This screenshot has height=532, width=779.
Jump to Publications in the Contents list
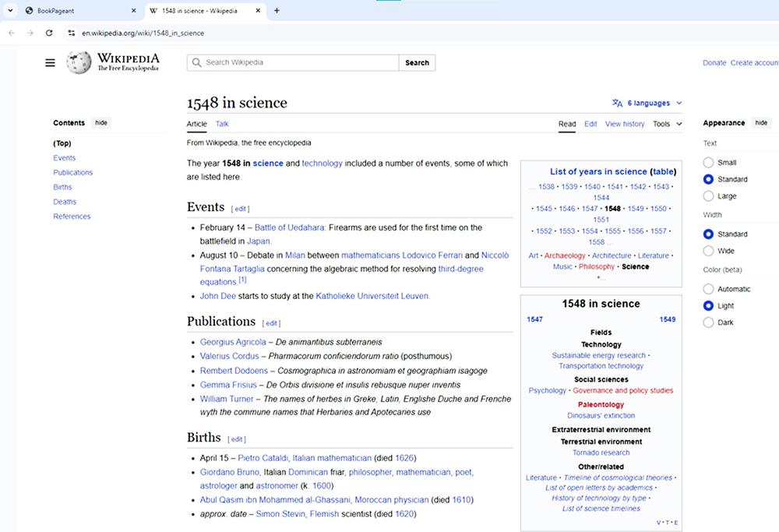[x=72, y=172]
